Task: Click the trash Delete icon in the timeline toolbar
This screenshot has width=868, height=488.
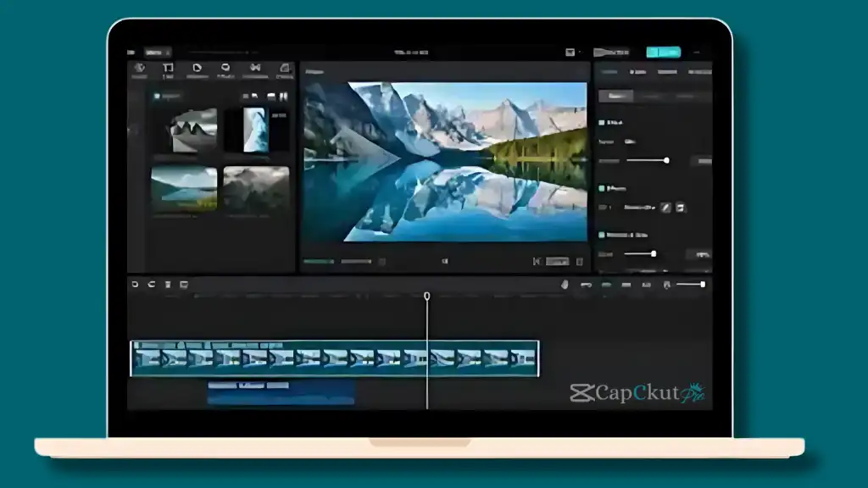Action: pyautogui.click(x=168, y=285)
